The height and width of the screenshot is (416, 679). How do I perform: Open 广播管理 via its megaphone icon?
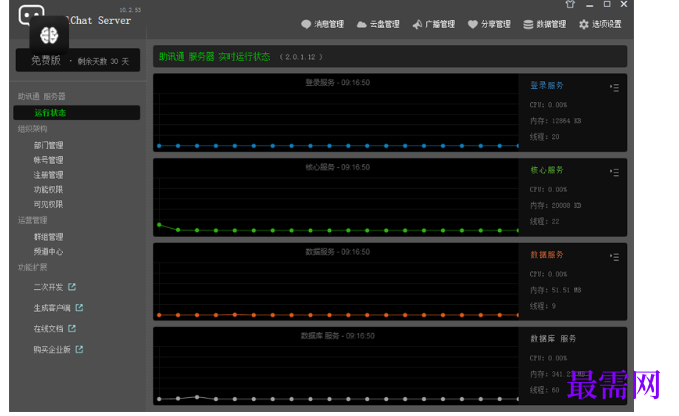pos(417,25)
